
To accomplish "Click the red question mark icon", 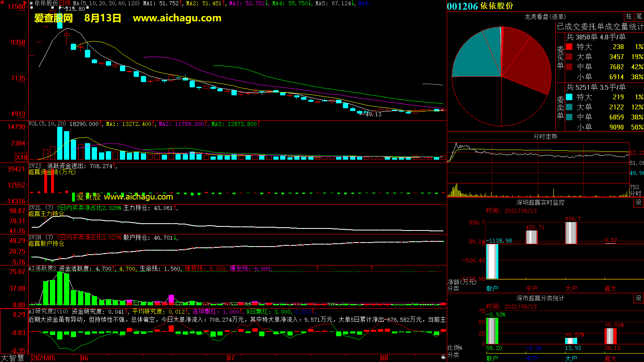I will coord(25,3).
